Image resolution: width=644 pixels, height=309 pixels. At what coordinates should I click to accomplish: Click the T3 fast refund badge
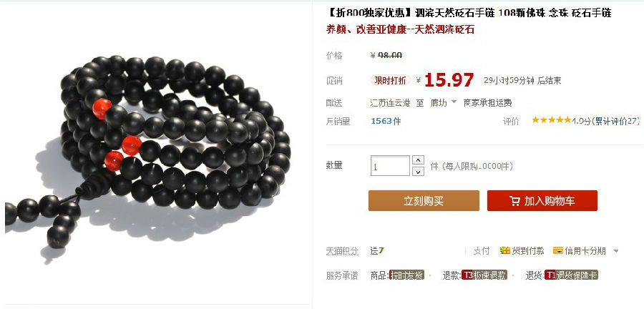[484, 275]
